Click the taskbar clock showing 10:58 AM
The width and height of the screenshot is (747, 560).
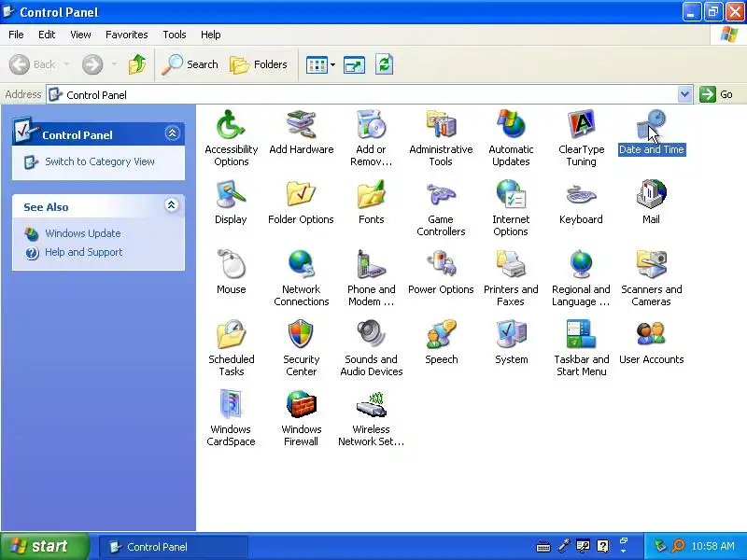[712, 546]
